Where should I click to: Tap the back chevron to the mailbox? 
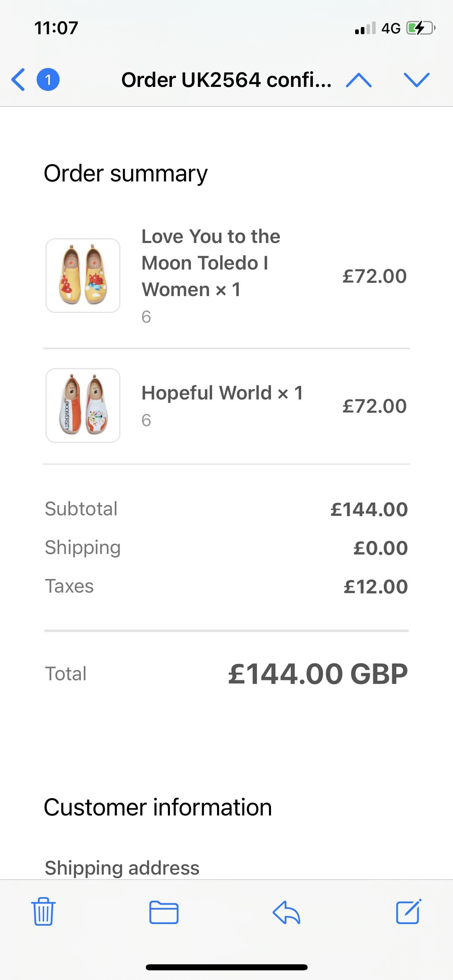(19, 80)
